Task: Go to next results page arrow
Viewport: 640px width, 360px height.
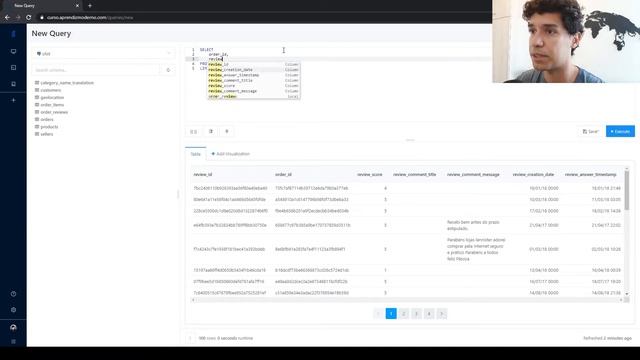Action: coord(442,313)
